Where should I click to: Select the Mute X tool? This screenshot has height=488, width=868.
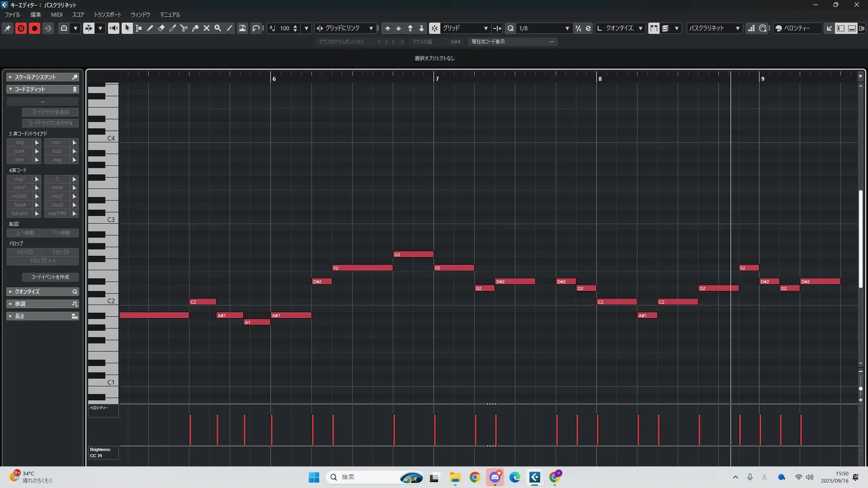[207, 28]
